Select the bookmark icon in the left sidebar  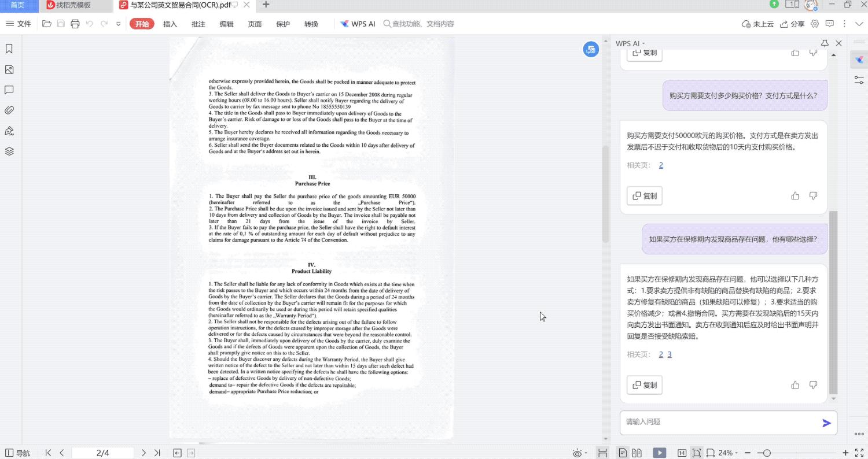pyautogui.click(x=9, y=49)
